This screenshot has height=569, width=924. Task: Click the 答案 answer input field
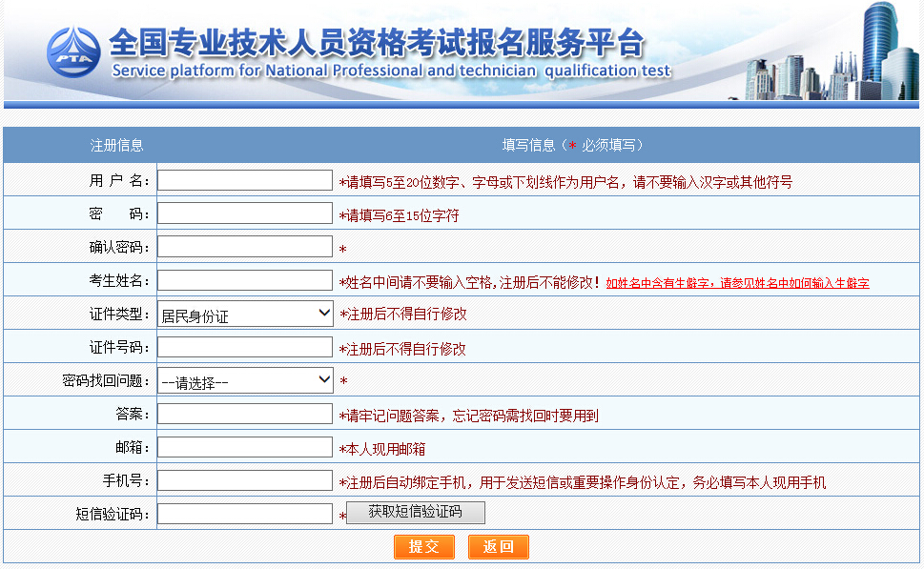(244, 414)
